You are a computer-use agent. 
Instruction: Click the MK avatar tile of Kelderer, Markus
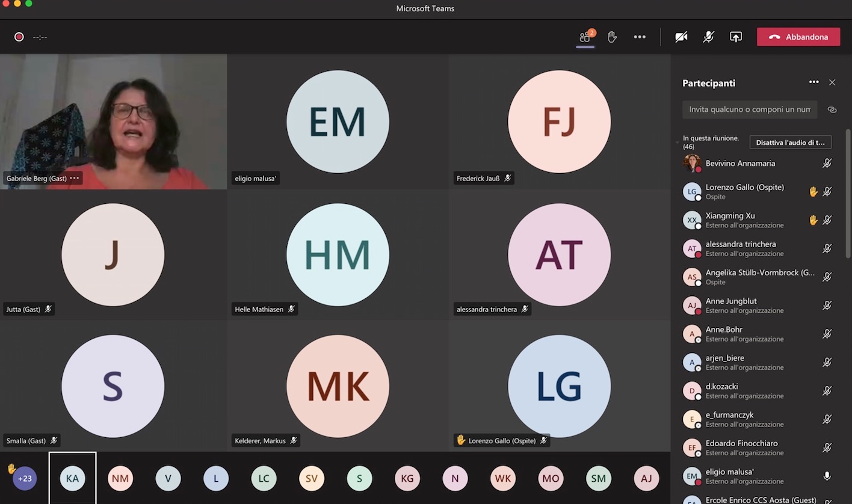[338, 386]
